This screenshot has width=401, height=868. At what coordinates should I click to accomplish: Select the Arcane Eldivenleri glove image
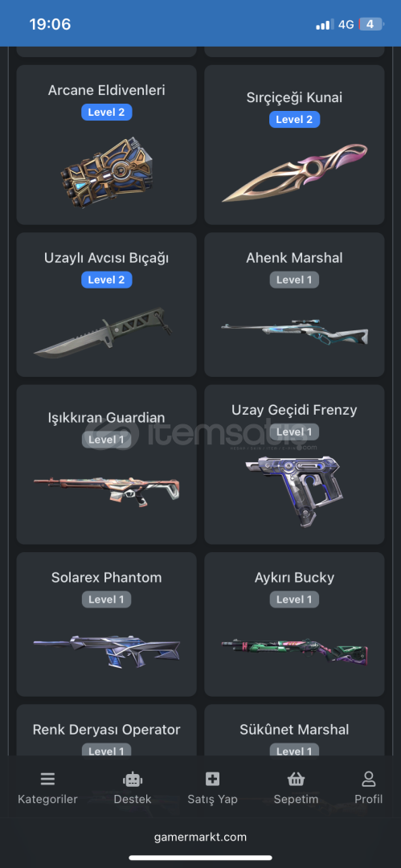(x=106, y=171)
